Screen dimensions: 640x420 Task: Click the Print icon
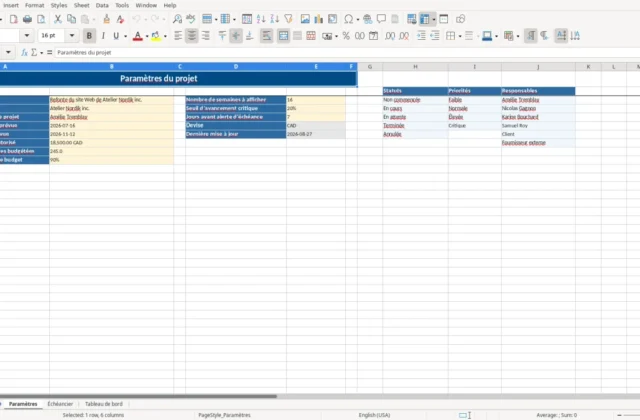(x=27, y=19)
